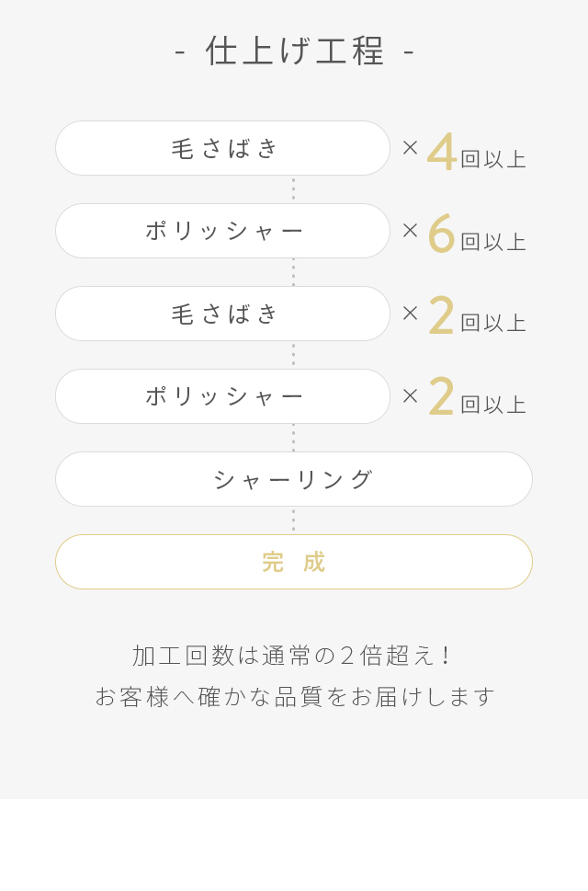Click the 毛さばき box above the ポリッシャー 2回 step
Viewport: 588px width, 891px height.
[x=222, y=314]
